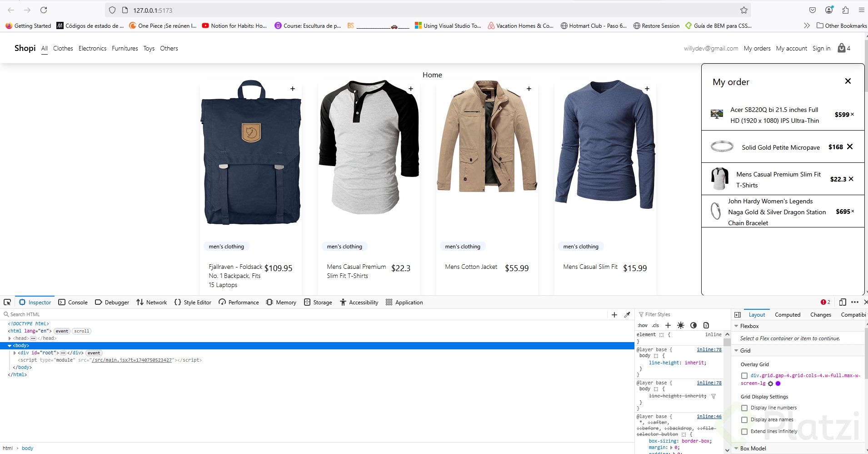Open the Other Bookmarks folder

point(842,25)
